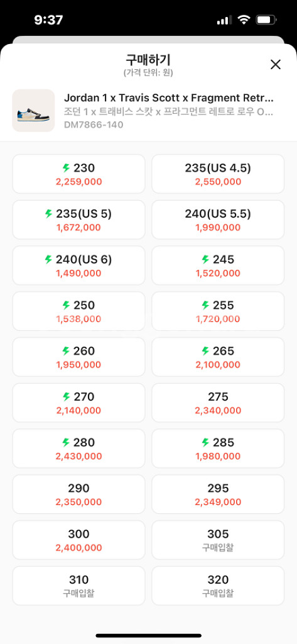This screenshot has width=297, height=644.
Task: Tap the Jordan 1 sneaker thumbnail
Action: (x=33, y=111)
